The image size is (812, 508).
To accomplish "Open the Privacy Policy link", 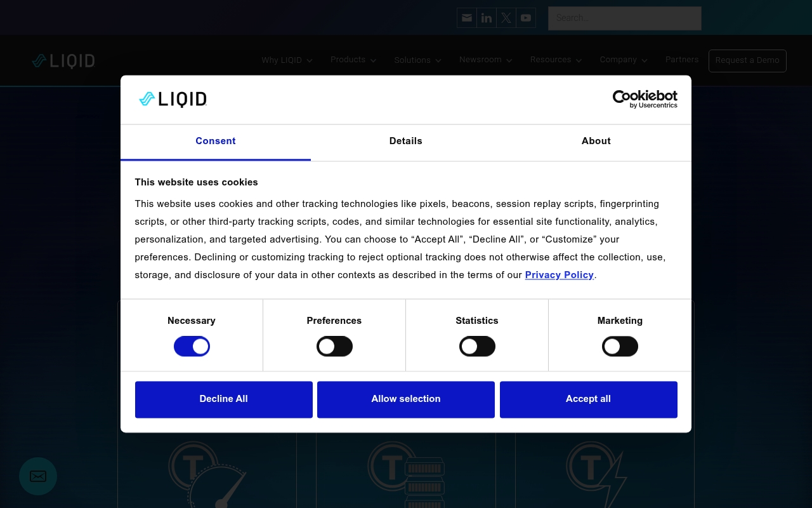I will pos(560,275).
